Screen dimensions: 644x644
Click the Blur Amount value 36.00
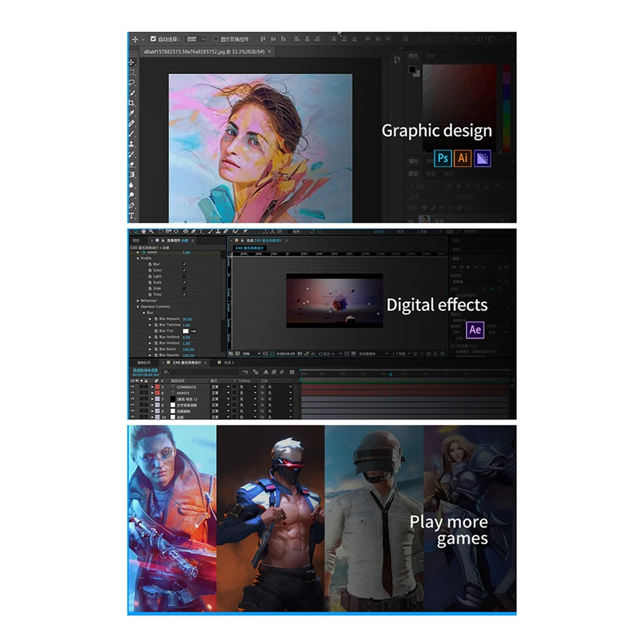point(187,319)
